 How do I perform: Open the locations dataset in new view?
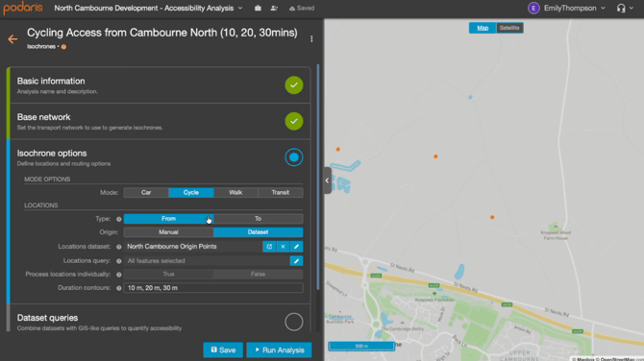click(269, 247)
